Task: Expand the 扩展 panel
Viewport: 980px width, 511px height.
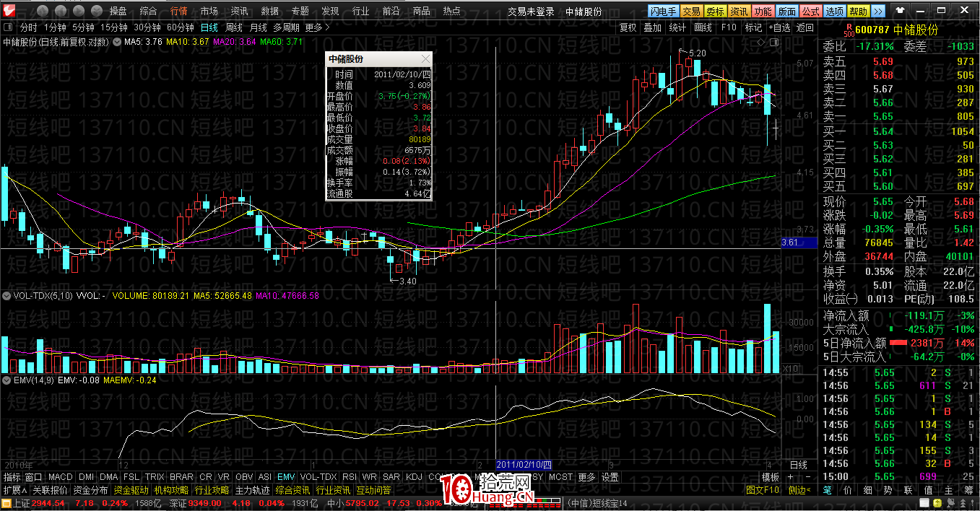Action: tap(15, 489)
